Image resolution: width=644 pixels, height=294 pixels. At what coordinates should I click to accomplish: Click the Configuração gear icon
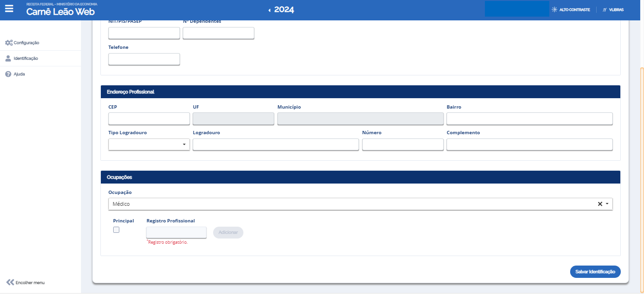pos(9,43)
